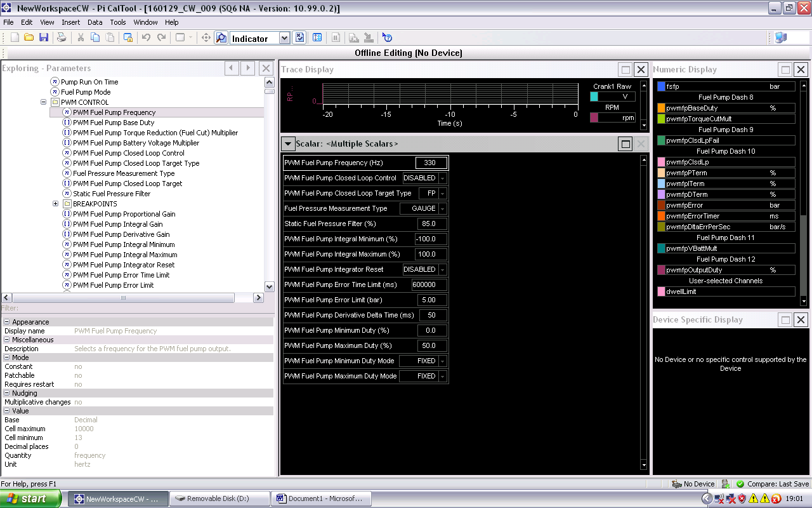
Task: Open the Indicator combo box in toolbar
Action: point(284,38)
